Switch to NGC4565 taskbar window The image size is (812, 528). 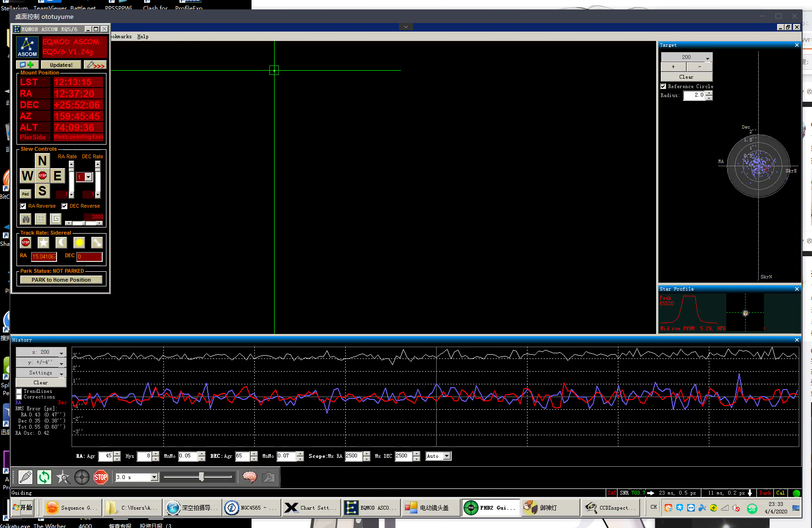coord(252,508)
